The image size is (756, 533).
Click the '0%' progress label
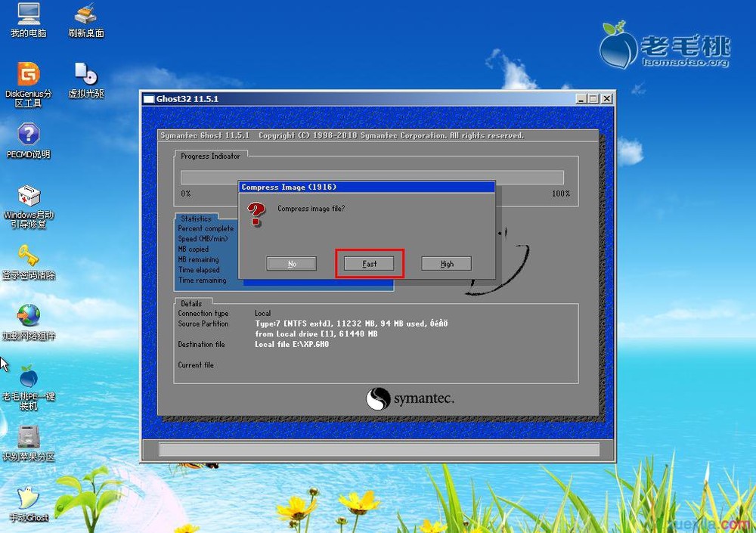point(186,194)
